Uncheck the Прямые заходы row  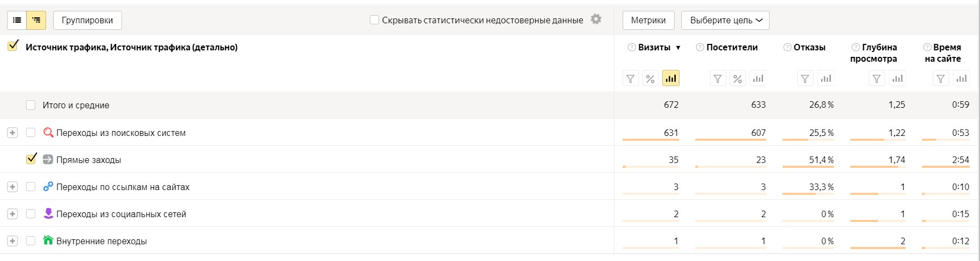(x=31, y=159)
